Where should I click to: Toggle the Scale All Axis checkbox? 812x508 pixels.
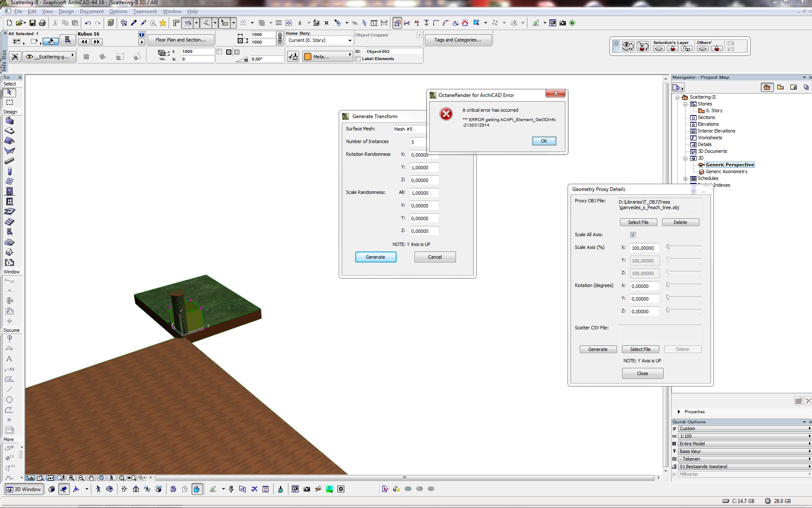point(633,235)
